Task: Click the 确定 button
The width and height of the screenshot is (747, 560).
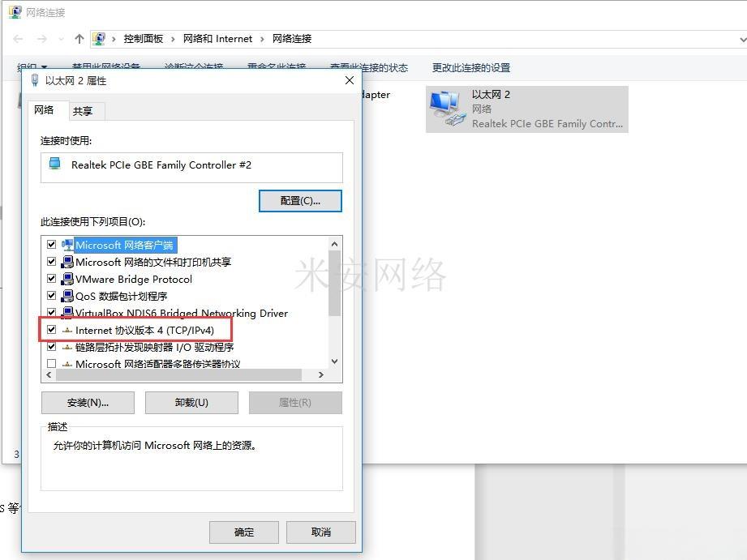Action: pos(244,532)
